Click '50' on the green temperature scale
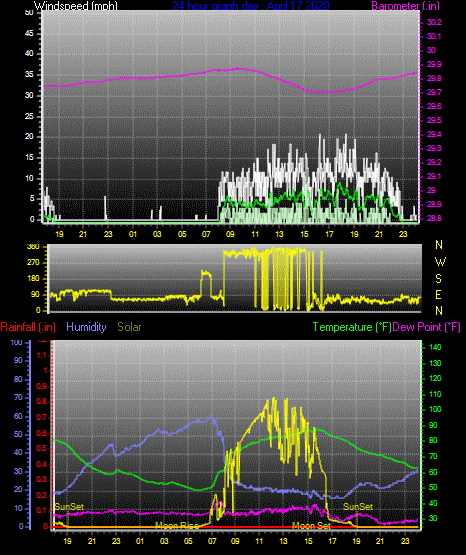 coord(433,487)
